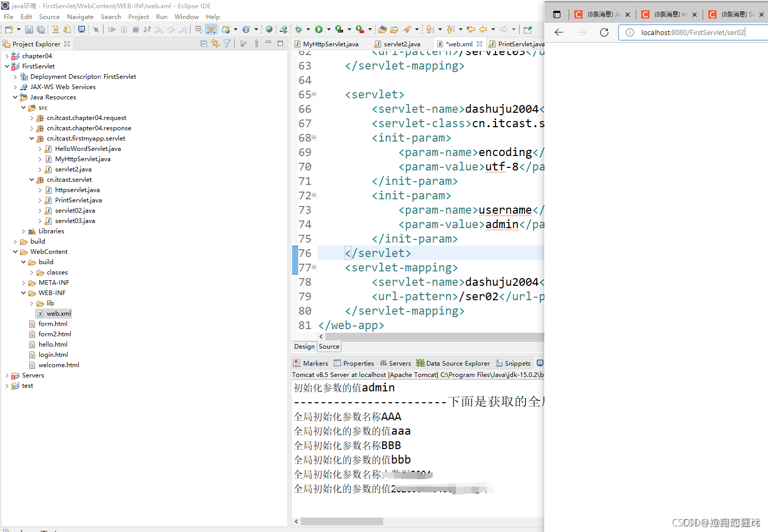768x532 pixels.
Task: Open Project Explorer View Menu dots
Action: tap(257, 44)
